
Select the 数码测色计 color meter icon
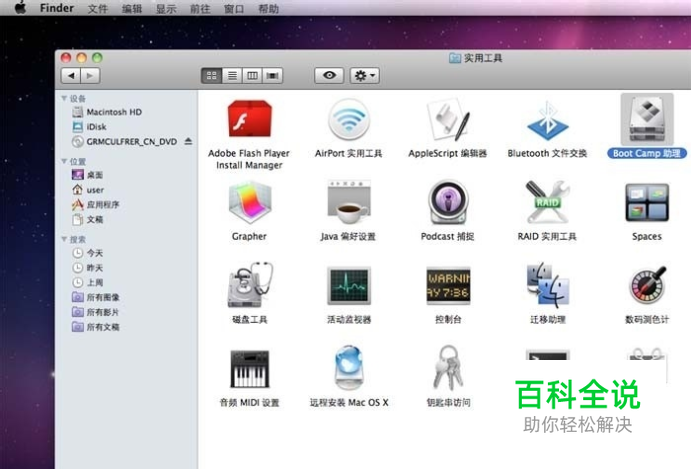[x=646, y=285]
